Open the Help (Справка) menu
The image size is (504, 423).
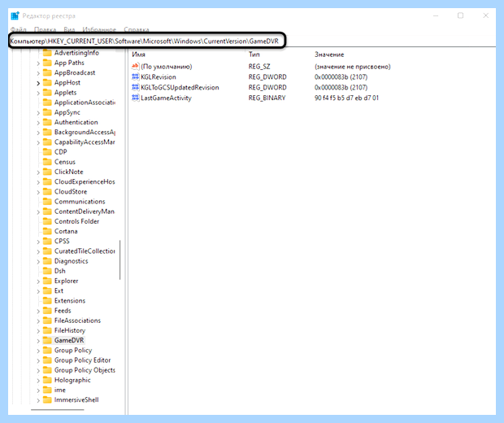[x=137, y=29]
